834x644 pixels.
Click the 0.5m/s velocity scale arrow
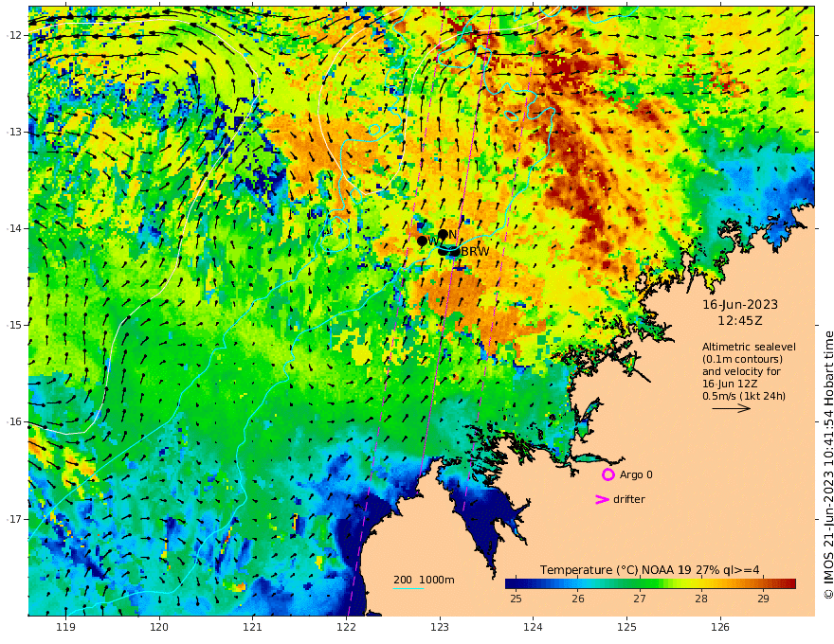coord(732,408)
